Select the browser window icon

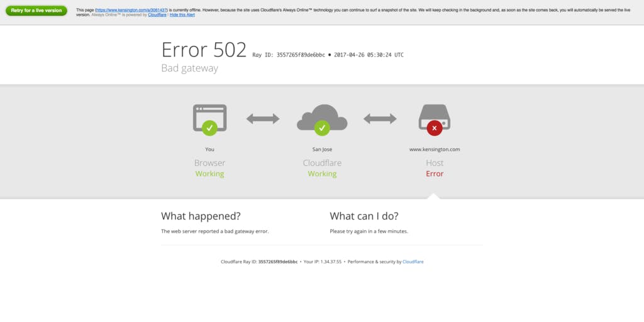click(x=210, y=118)
